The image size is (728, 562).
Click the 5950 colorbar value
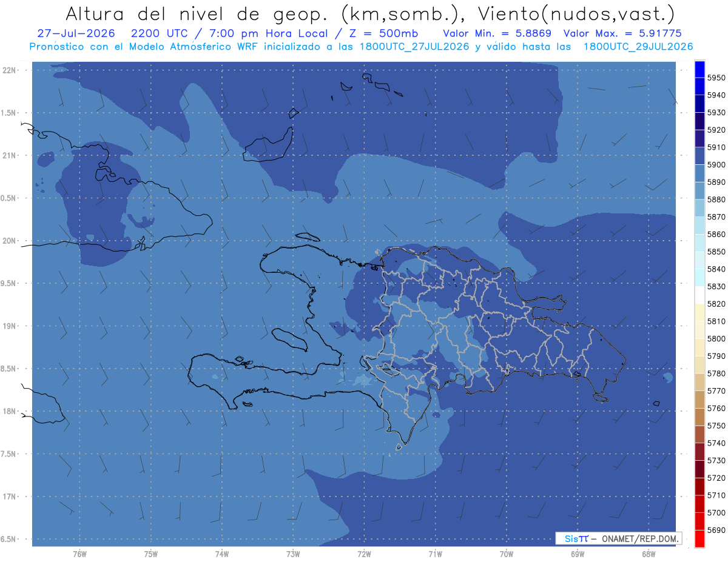pyautogui.click(x=716, y=78)
